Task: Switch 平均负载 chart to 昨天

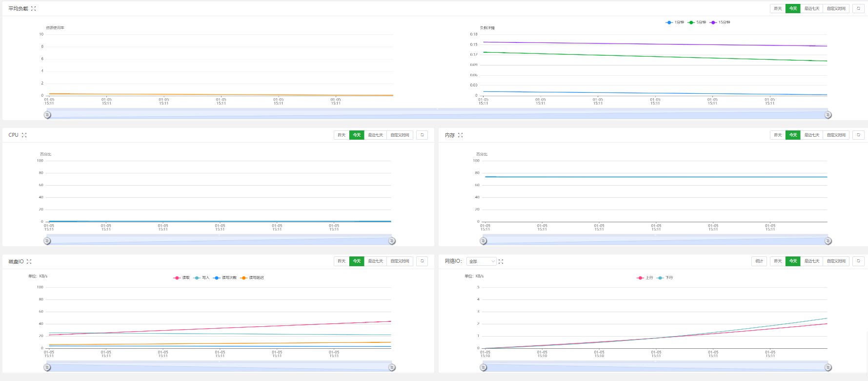Action: click(778, 9)
